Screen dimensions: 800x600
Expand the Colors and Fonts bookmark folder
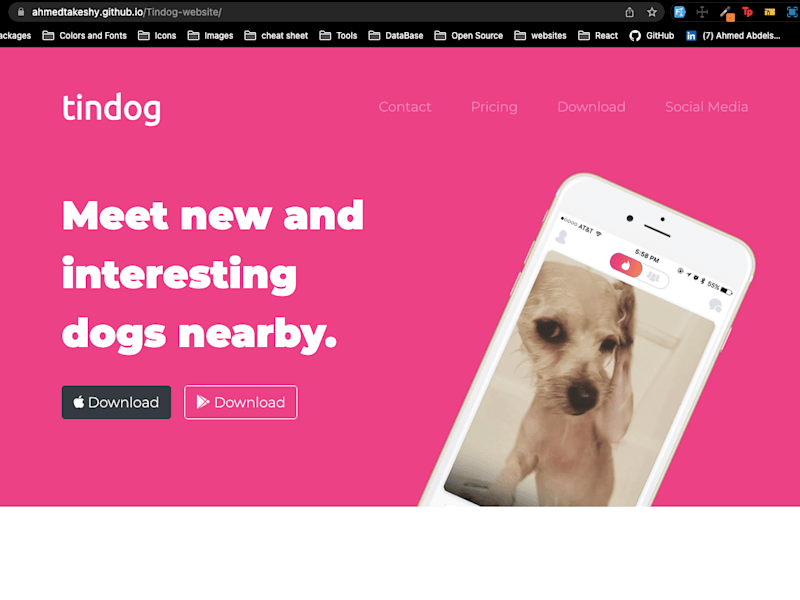click(x=85, y=36)
